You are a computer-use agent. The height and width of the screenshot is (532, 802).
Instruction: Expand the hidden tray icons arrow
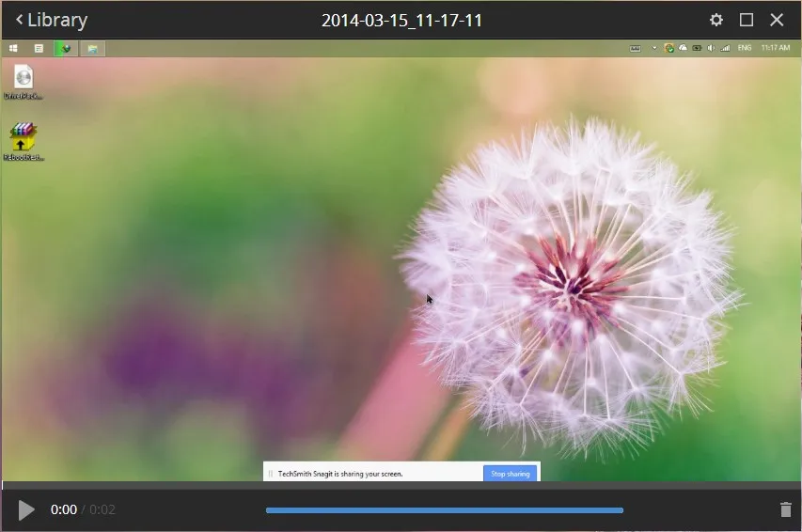654,48
